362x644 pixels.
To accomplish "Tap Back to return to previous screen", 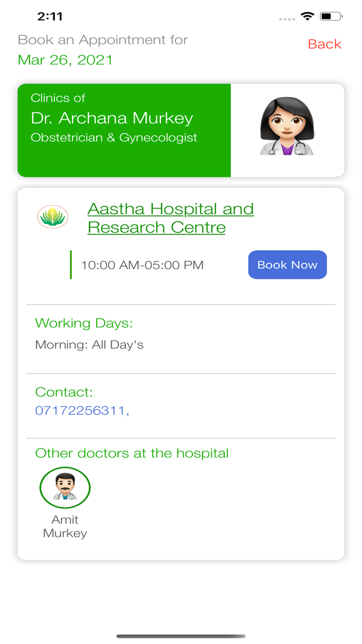I will tap(324, 44).
